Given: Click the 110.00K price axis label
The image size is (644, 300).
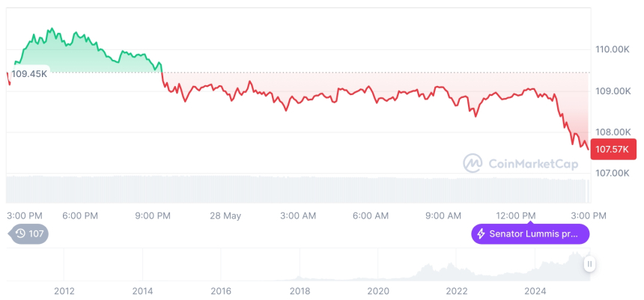Looking at the screenshot, I should coord(612,49).
